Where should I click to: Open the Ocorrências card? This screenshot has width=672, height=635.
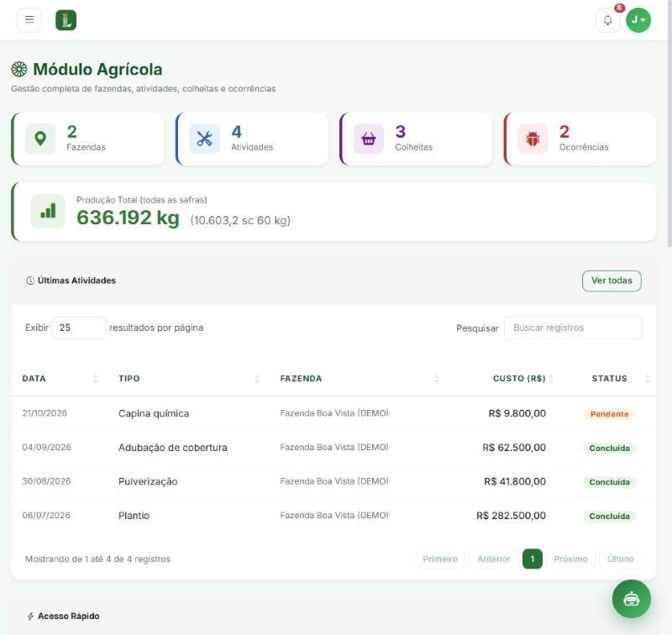click(580, 139)
